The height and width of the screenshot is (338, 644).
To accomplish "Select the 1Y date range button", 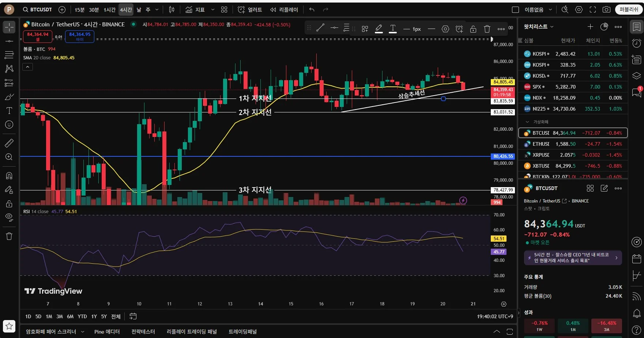I will (94, 316).
